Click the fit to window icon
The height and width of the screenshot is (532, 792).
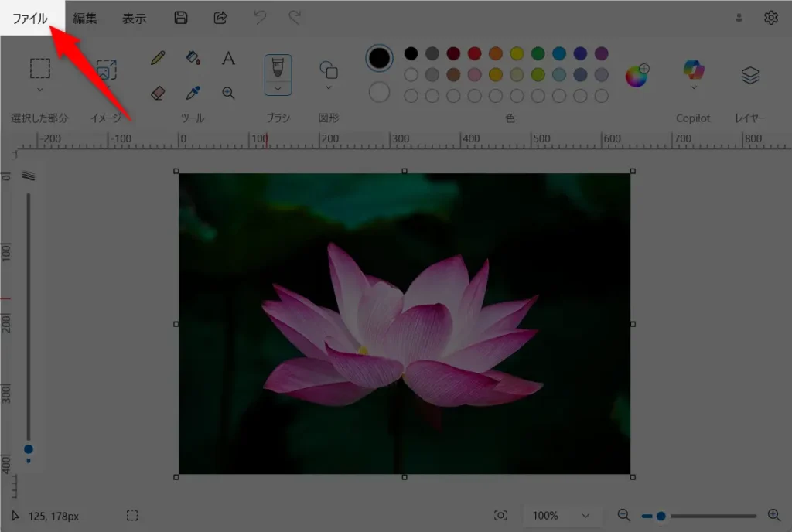[x=500, y=515]
